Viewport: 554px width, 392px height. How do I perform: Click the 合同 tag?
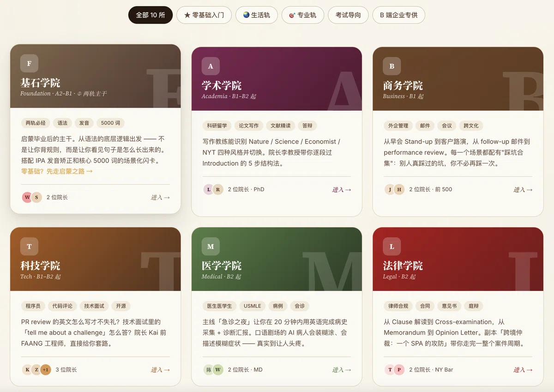tap(425, 306)
